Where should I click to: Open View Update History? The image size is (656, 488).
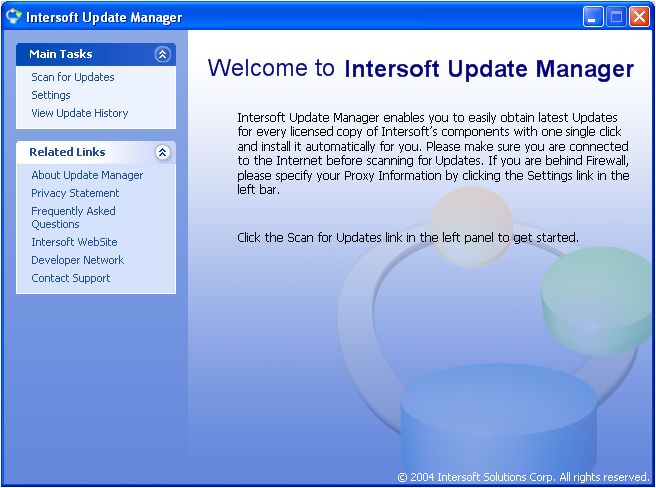79,113
